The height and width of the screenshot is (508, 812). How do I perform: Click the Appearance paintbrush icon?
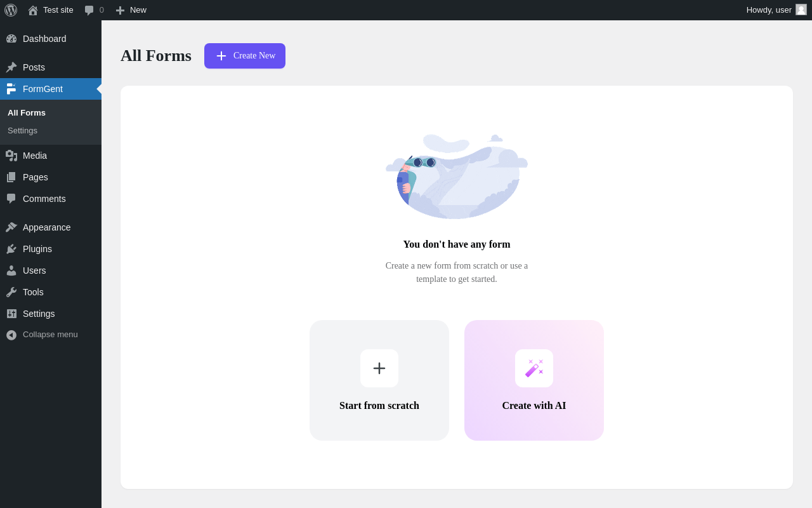[11, 227]
